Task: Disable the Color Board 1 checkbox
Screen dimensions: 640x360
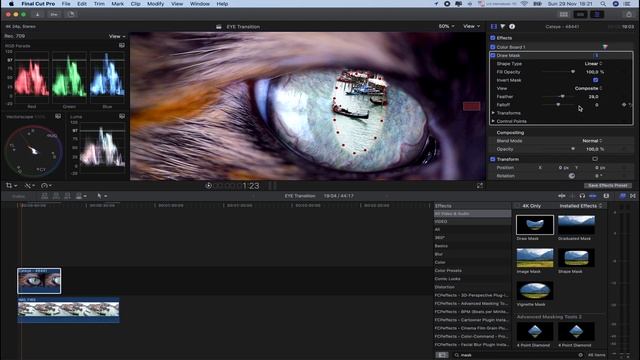Action: point(493,47)
